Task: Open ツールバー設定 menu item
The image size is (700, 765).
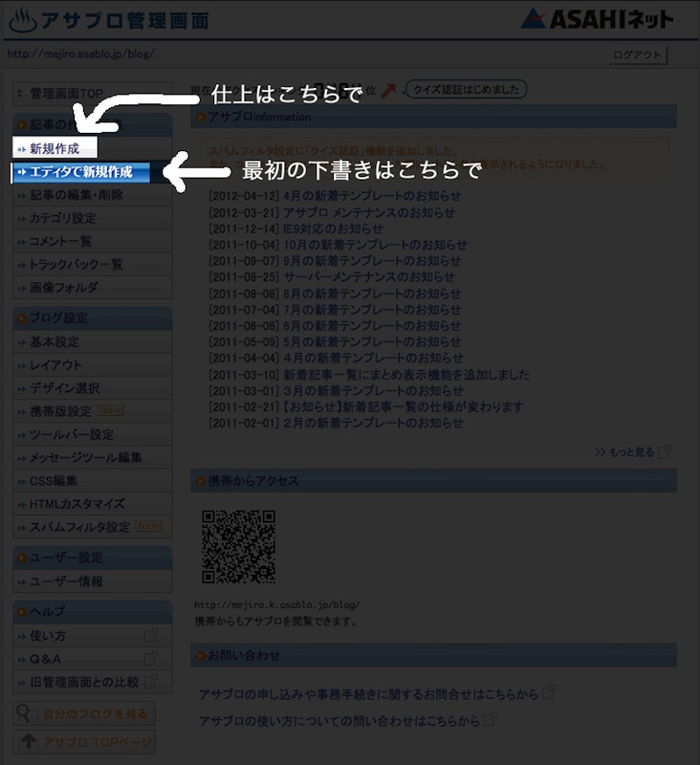Action: (93, 434)
